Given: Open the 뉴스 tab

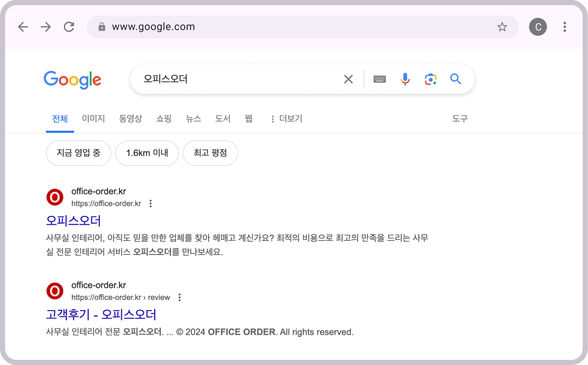Looking at the screenshot, I should coord(194,119).
